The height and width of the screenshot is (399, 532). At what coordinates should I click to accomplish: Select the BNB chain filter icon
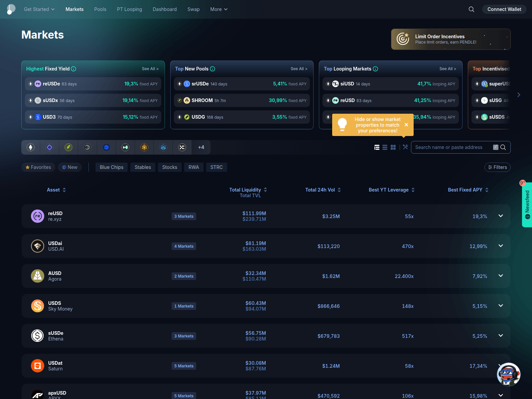[144, 147]
